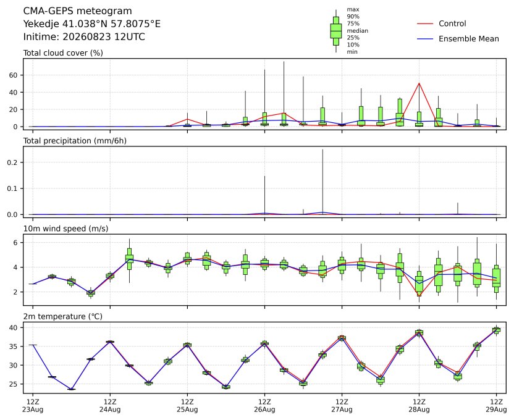This screenshot has width=514, height=420.
Task: Select the Control legend label
Action: [x=452, y=23]
